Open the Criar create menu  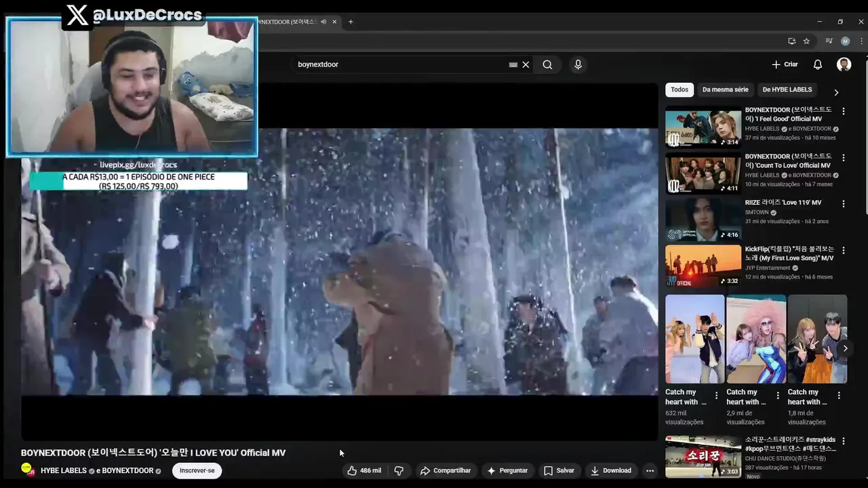pyautogui.click(x=785, y=64)
